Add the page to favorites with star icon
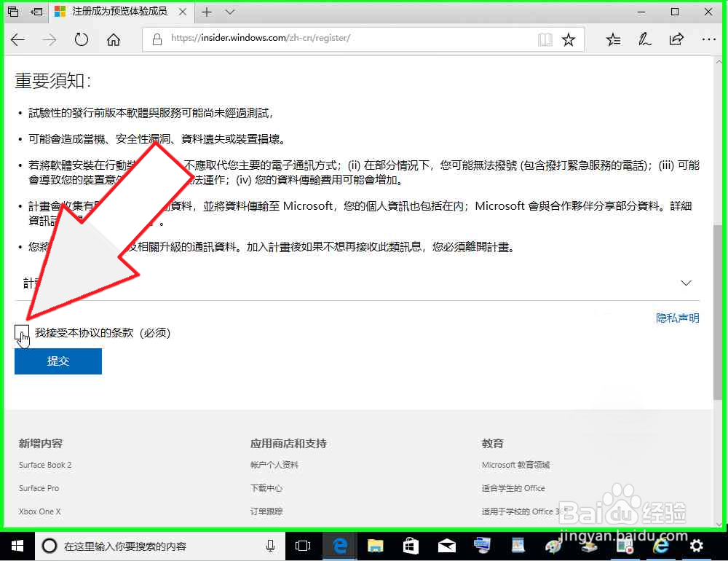This screenshot has height=561, width=728. pos(569,39)
